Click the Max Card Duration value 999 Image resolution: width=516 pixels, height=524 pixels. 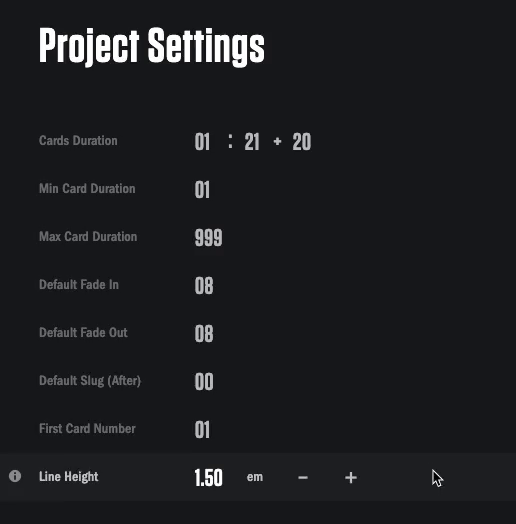209,238
